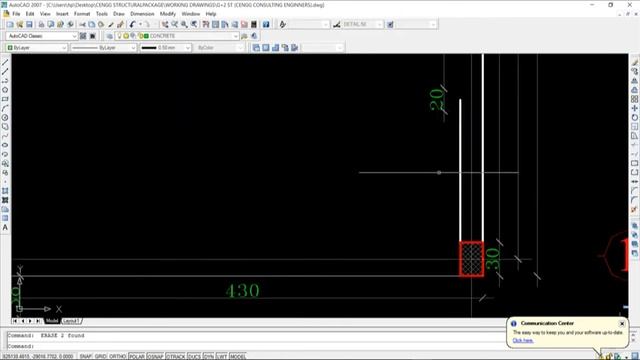Select the Polygon tool in Draw toolbar
Image resolution: width=640 pixels, height=360 pixels.
[5, 90]
